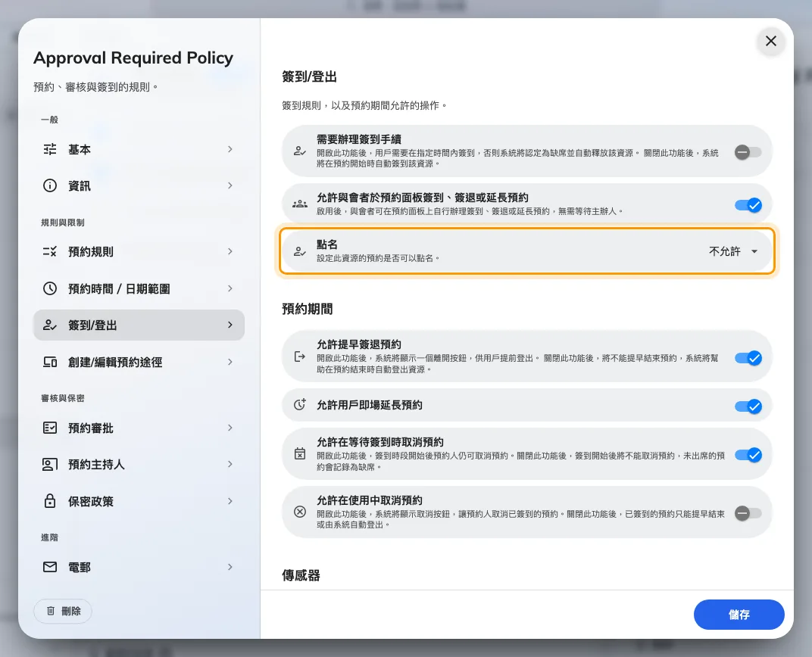Viewport: 812px width, 657px height.
Task: Expand the 基本 section chevron
Action: point(230,150)
